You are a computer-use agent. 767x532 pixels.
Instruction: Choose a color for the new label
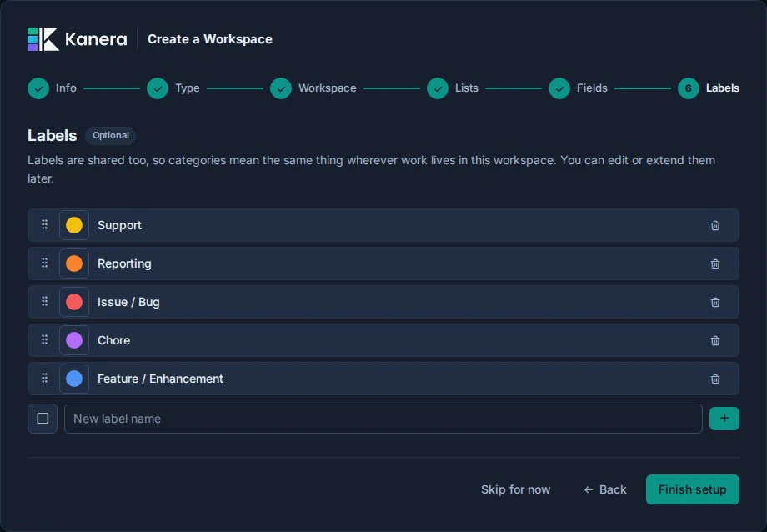click(43, 419)
